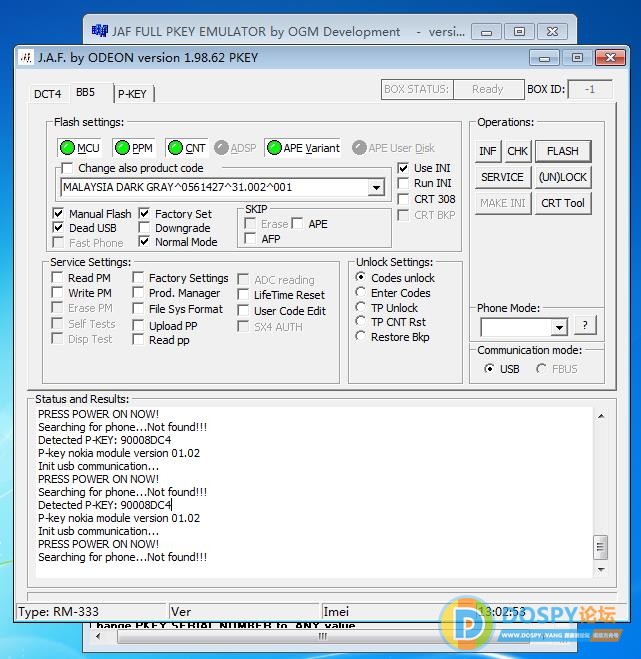Select Enter Codes radio option
Viewport: 641px width, 659px height.
[x=360, y=292]
